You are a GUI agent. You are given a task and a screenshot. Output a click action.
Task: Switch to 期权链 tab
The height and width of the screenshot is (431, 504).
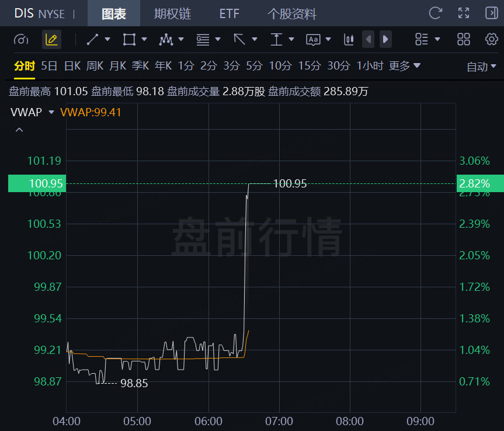click(173, 13)
